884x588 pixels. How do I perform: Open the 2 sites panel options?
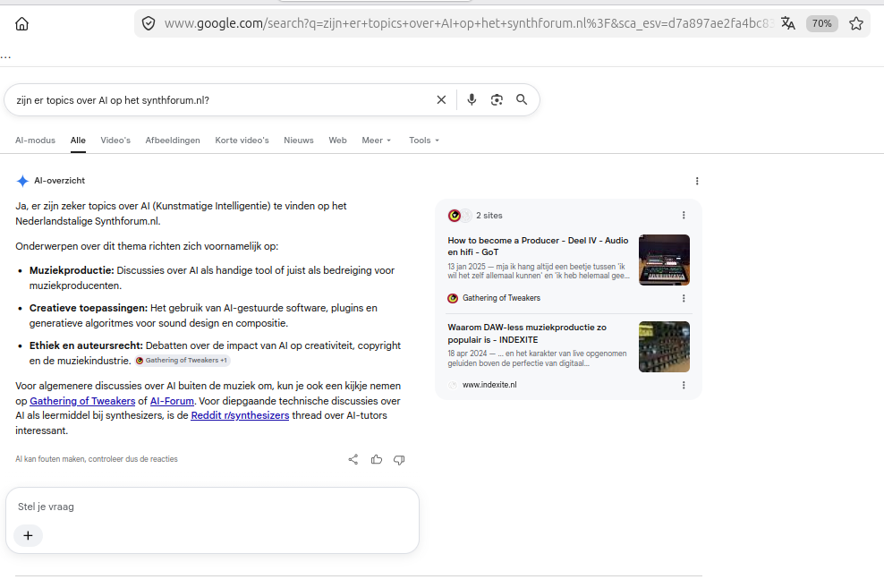(684, 216)
